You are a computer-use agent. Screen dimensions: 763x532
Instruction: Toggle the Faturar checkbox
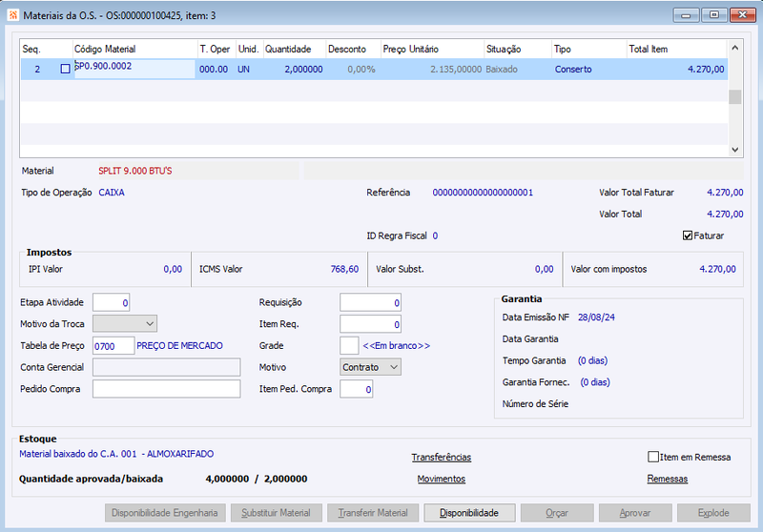pyautogui.click(x=687, y=235)
